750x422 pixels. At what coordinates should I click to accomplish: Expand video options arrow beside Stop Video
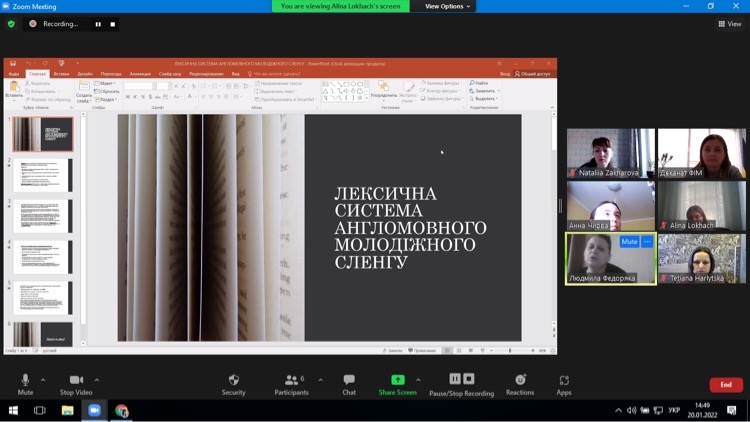point(97,380)
